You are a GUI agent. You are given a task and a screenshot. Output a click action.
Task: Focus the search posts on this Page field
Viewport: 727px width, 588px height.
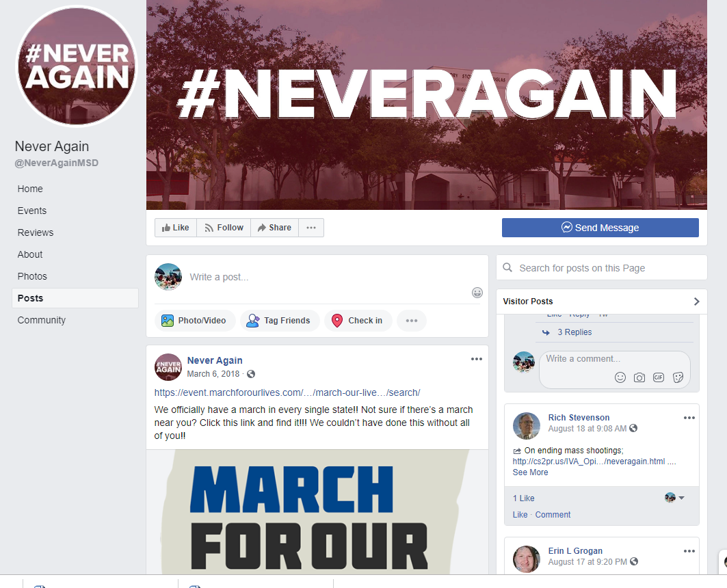click(602, 268)
